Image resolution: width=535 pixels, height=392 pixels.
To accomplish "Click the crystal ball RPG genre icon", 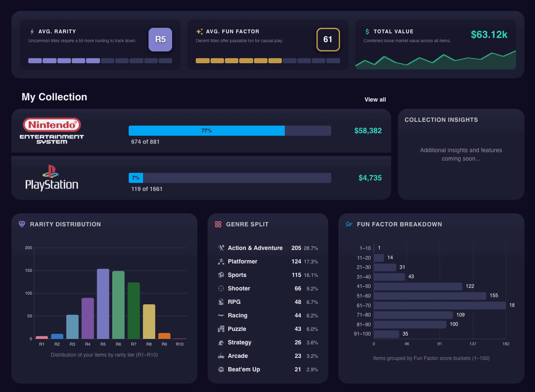I will click(220, 302).
